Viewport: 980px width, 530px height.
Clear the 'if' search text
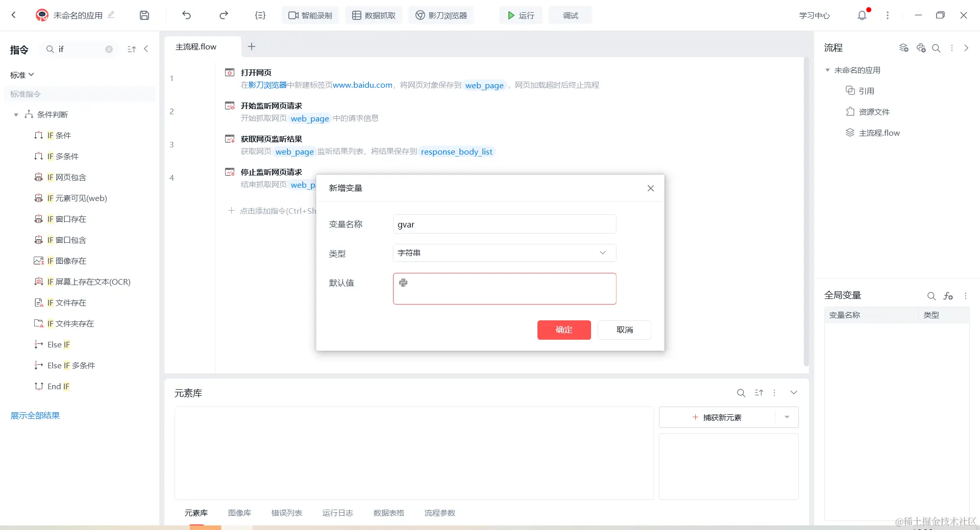coord(109,49)
